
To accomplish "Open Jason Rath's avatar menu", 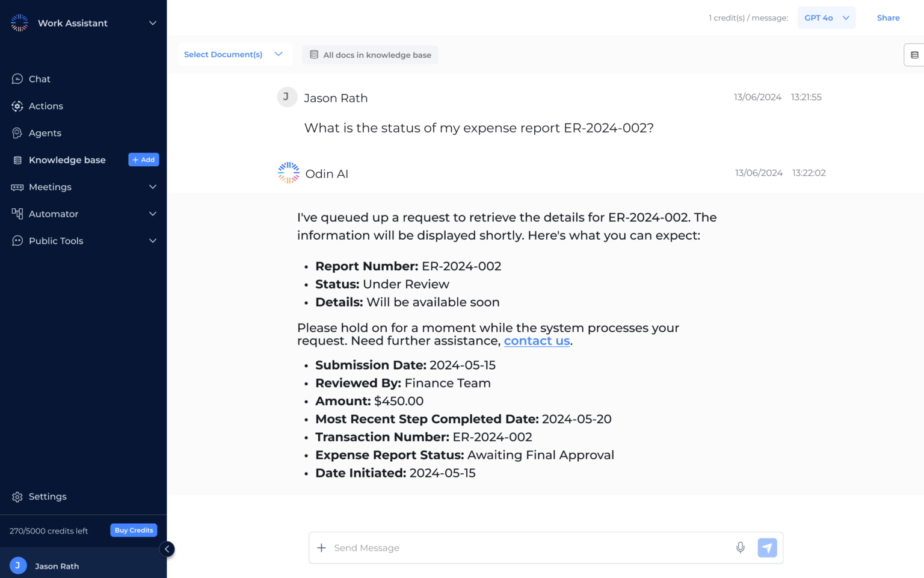I will (18, 565).
